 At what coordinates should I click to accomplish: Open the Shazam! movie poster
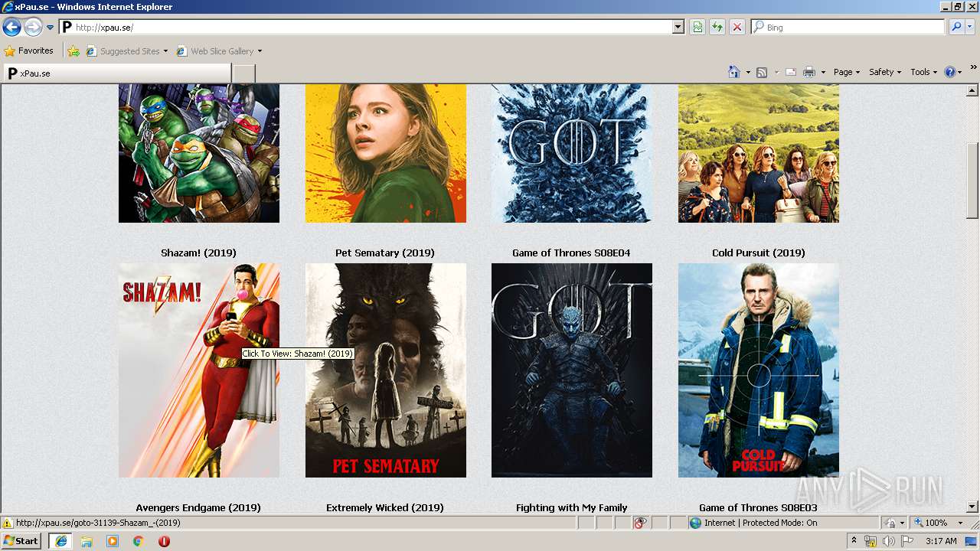[x=199, y=370]
